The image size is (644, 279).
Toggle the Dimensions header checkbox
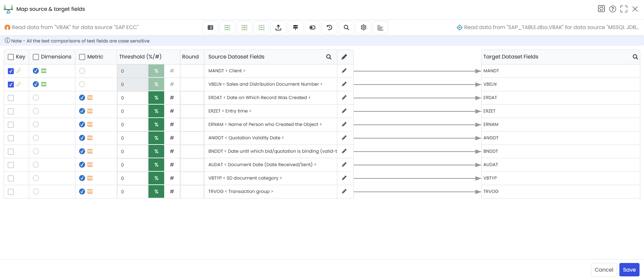pyautogui.click(x=36, y=57)
